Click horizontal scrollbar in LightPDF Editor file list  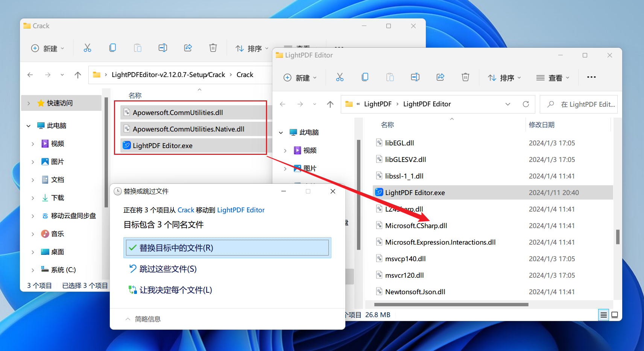pos(451,304)
